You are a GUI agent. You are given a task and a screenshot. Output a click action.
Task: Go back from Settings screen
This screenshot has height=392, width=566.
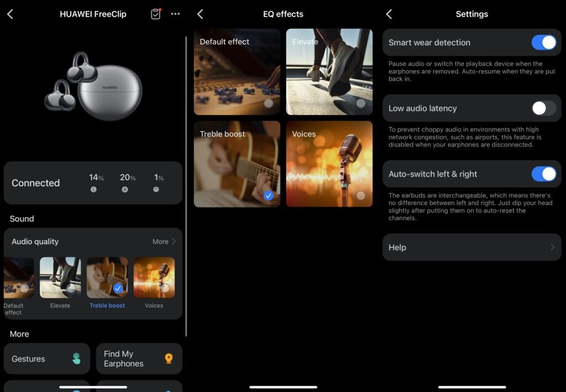click(389, 14)
